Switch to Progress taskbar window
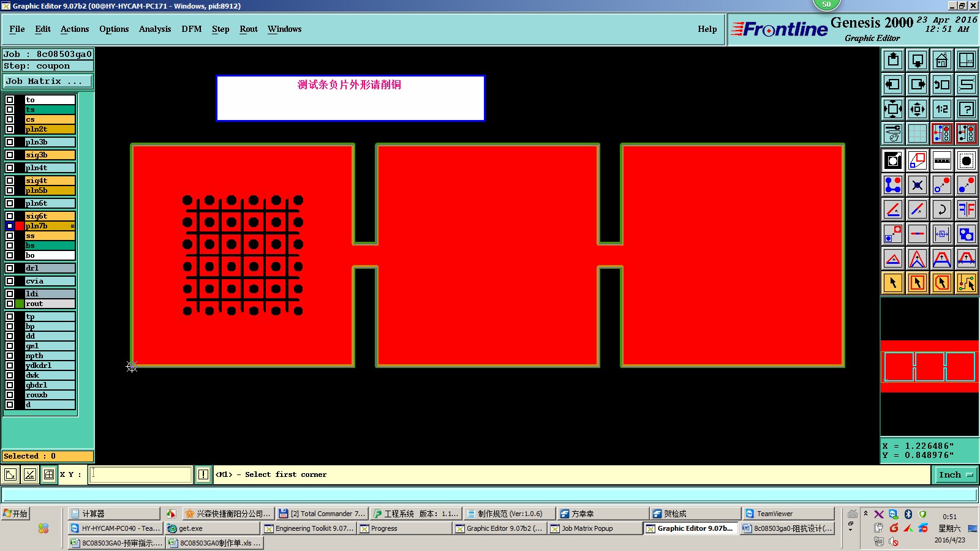The height and width of the screenshot is (551, 980). tap(404, 528)
